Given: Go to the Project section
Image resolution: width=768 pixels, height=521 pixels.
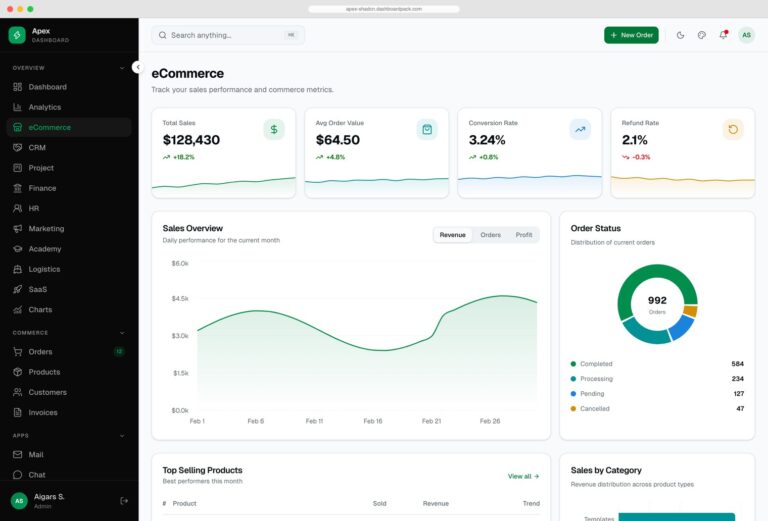Looking at the screenshot, I should click(69, 168).
